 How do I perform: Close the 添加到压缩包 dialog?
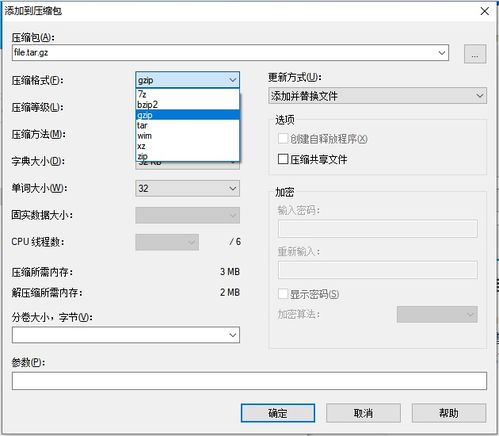pos(485,11)
